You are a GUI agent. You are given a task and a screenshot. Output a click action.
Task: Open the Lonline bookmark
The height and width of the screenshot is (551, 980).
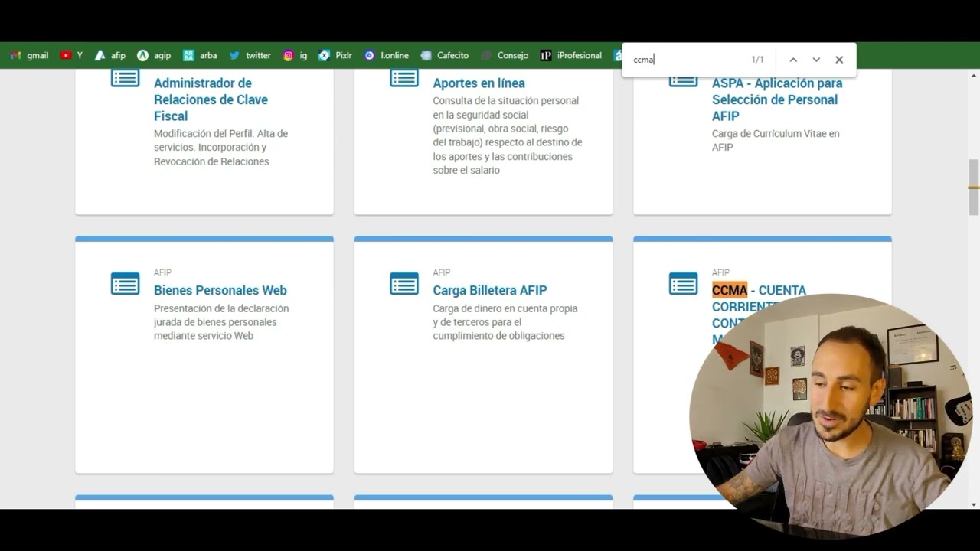point(387,55)
